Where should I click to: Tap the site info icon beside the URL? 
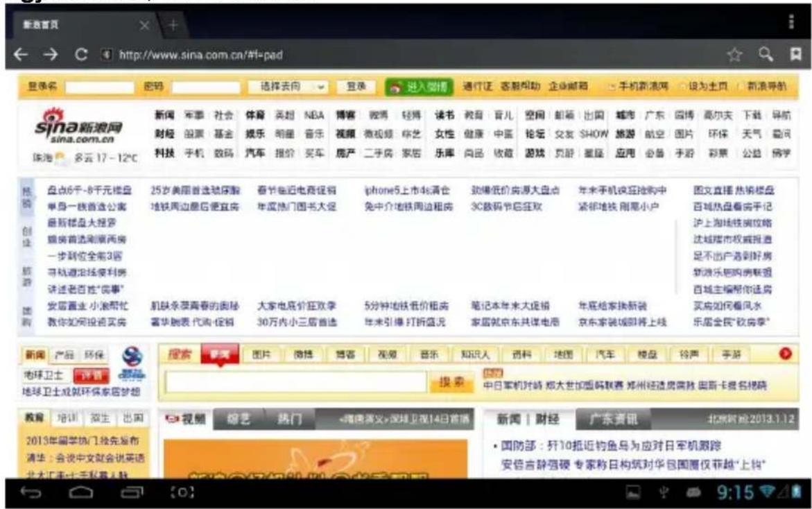(107, 54)
